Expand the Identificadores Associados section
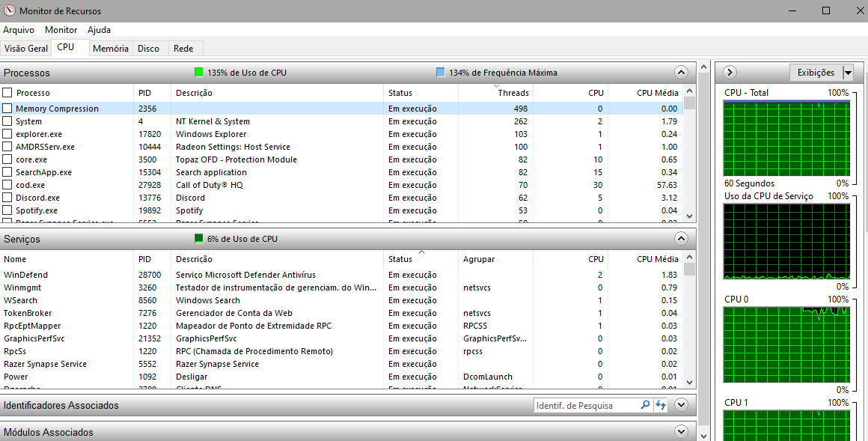 coord(681,405)
